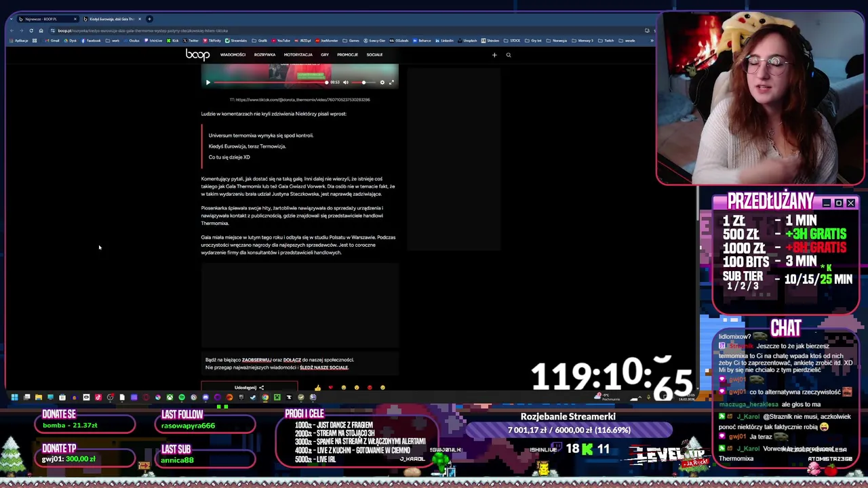Open the TikTok source link under the video
Viewport: 868px width, 488px height.
pyautogui.click(x=300, y=100)
